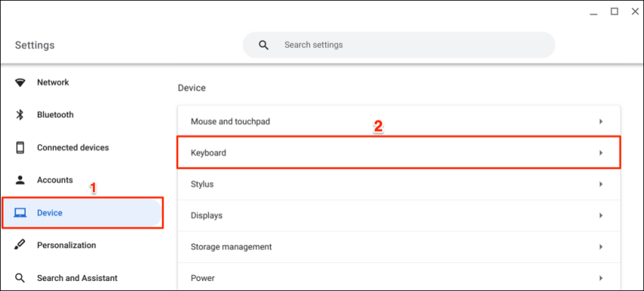Click the Personalization brush icon

click(20, 245)
